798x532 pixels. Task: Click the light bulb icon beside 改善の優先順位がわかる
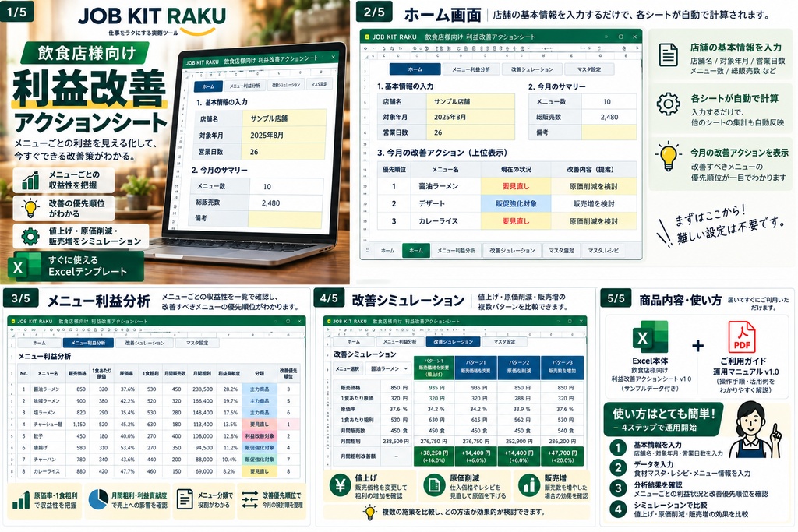pyautogui.click(x=30, y=208)
